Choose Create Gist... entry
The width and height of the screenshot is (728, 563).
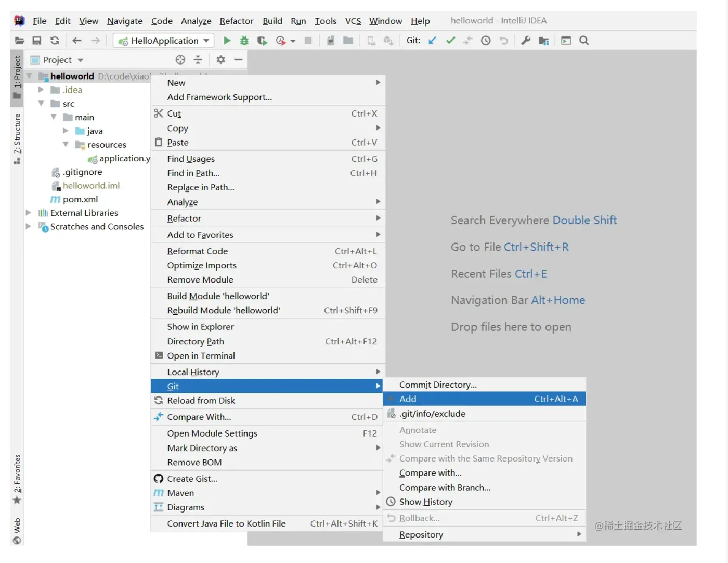(x=268, y=479)
